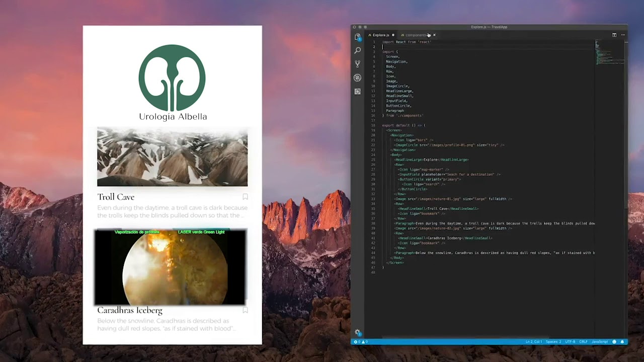Click the errors and warnings status indicator
This screenshot has width=644, height=362.
click(x=361, y=342)
